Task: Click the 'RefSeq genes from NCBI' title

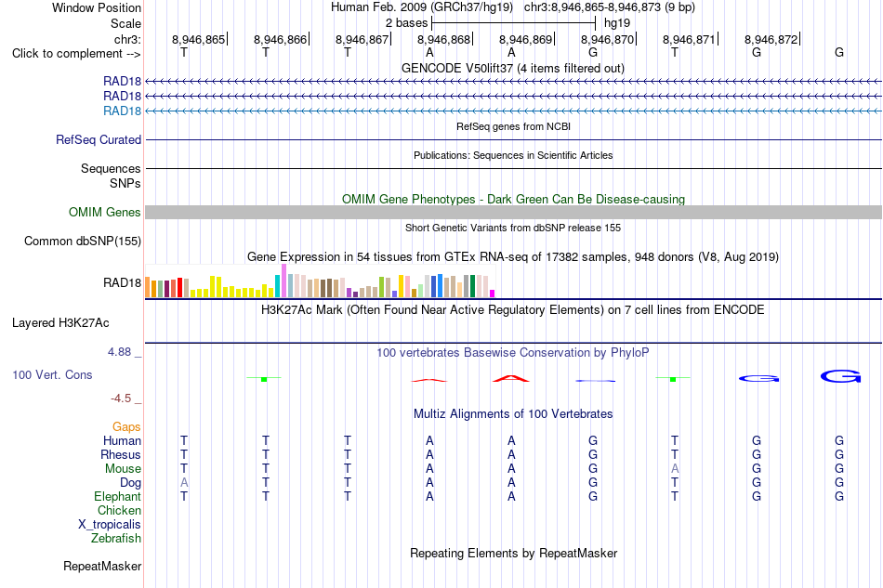Action: [513, 126]
